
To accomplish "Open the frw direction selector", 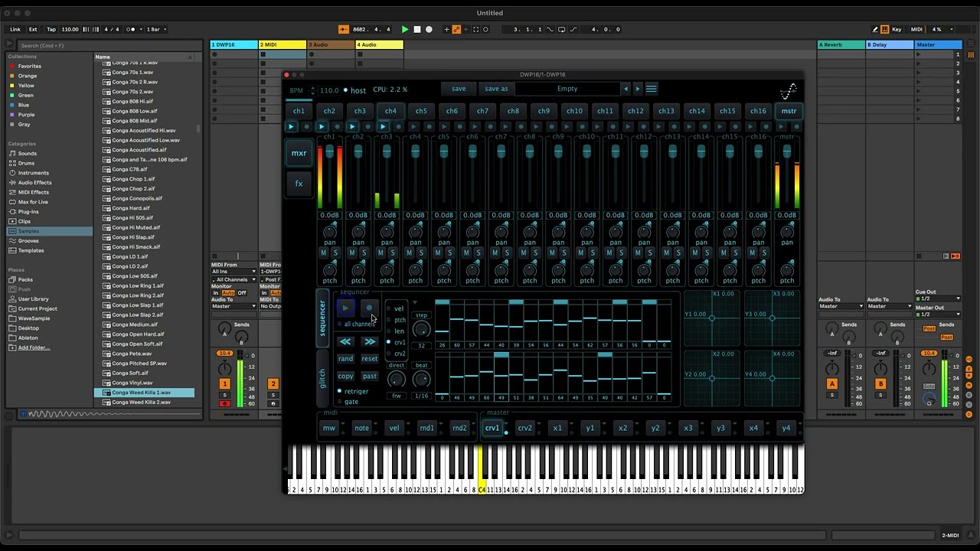I will pyautogui.click(x=396, y=396).
